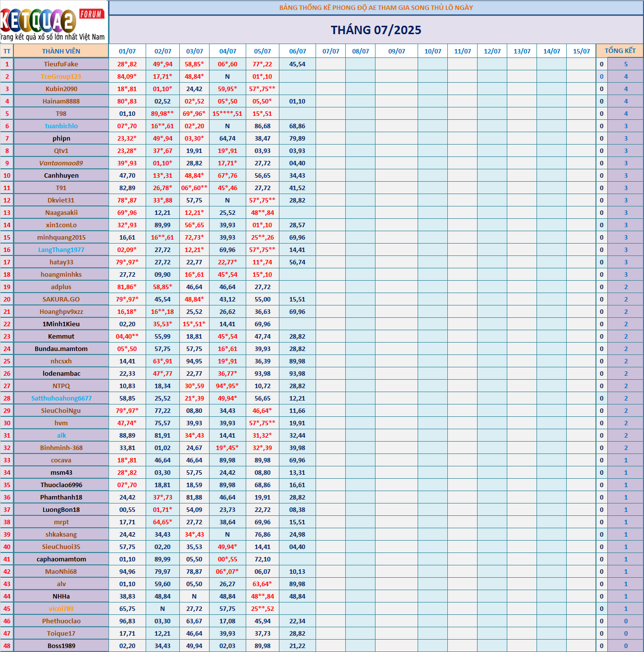Select member Satthuhoahong6677
Image resolution: width=644 pixels, height=652 pixels.
pyautogui.click(x=61, y=398)
